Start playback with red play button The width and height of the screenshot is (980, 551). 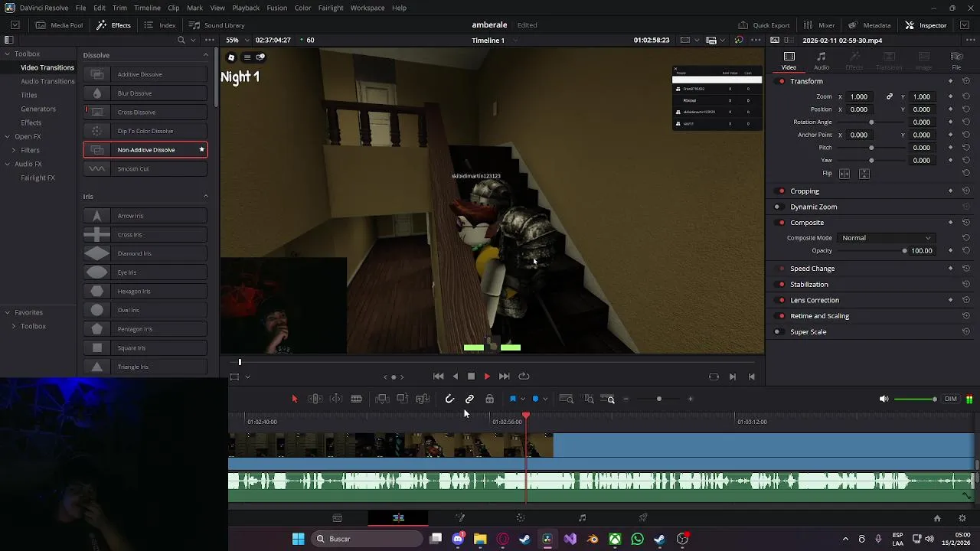[x=487, y=377]
